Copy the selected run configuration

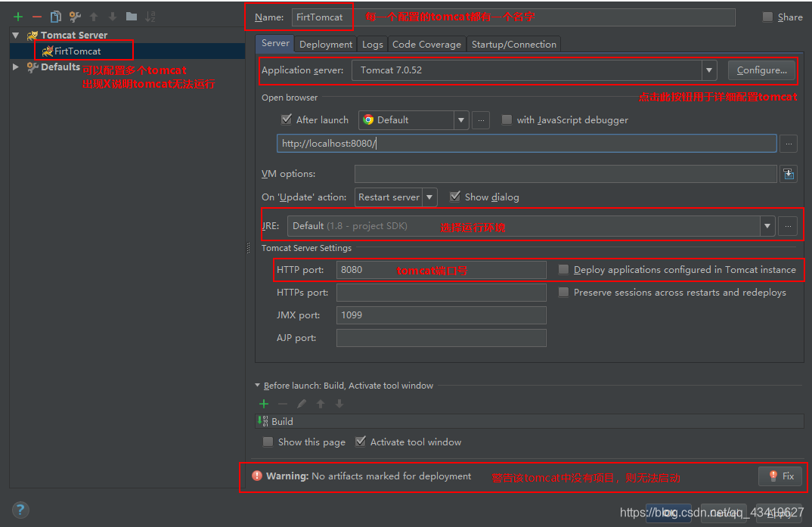point(55,17)
